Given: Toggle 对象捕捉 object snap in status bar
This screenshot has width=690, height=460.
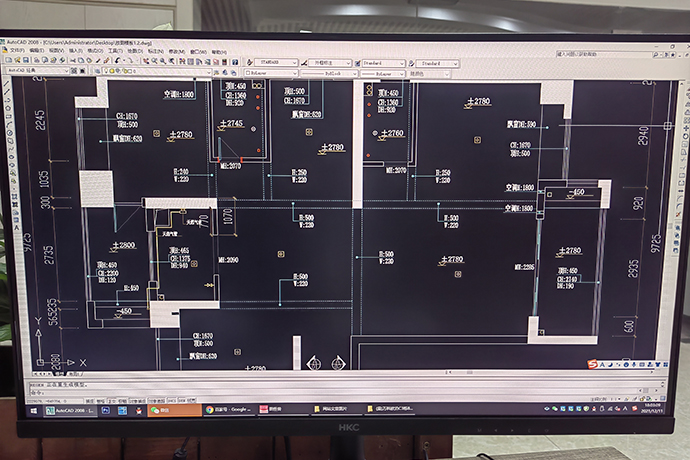Looking at the screenshot, I should [137, 401].
